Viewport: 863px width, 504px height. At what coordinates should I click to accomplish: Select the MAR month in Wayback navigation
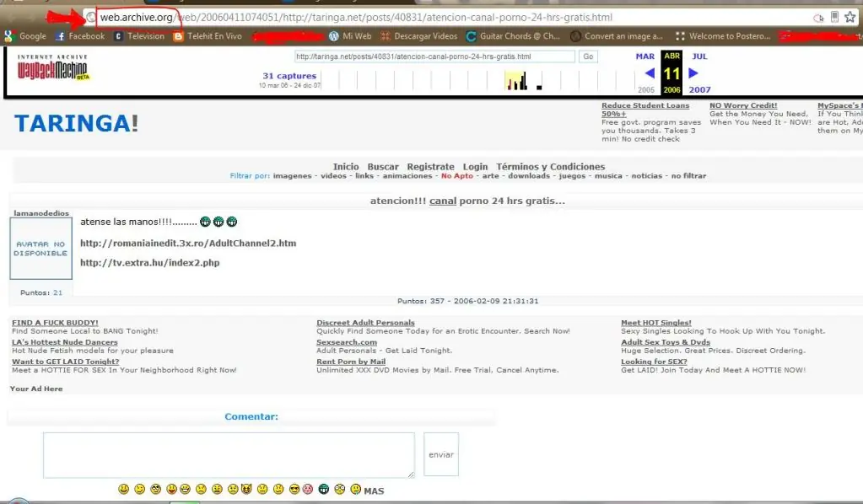645,56
